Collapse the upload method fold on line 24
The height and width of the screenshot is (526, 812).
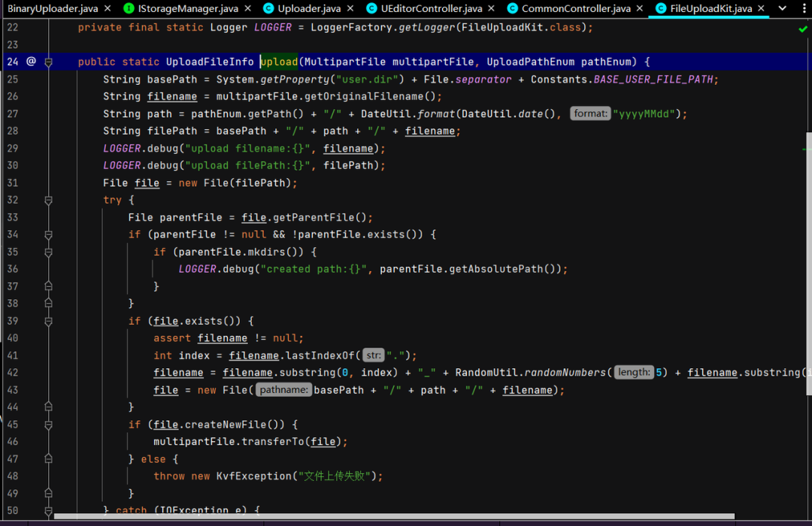49,62
